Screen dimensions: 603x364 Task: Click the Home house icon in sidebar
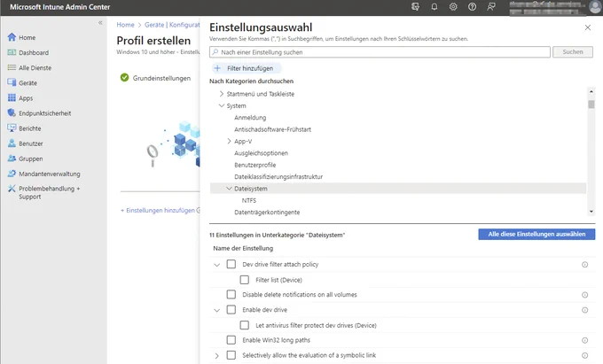point(12,37)
